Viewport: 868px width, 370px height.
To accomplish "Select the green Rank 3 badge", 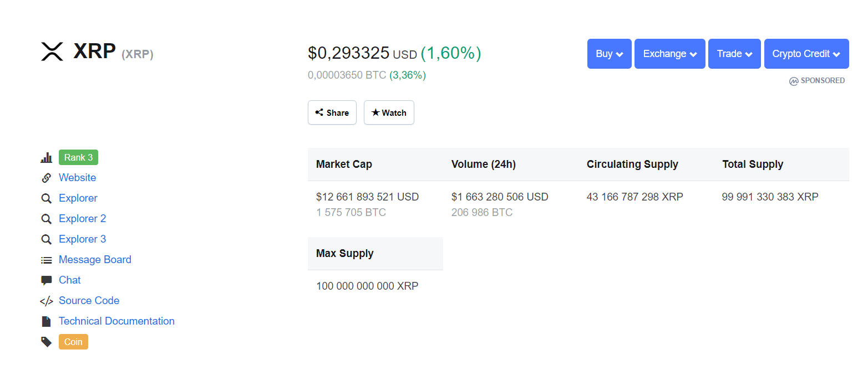I will [x=78, y=157].
